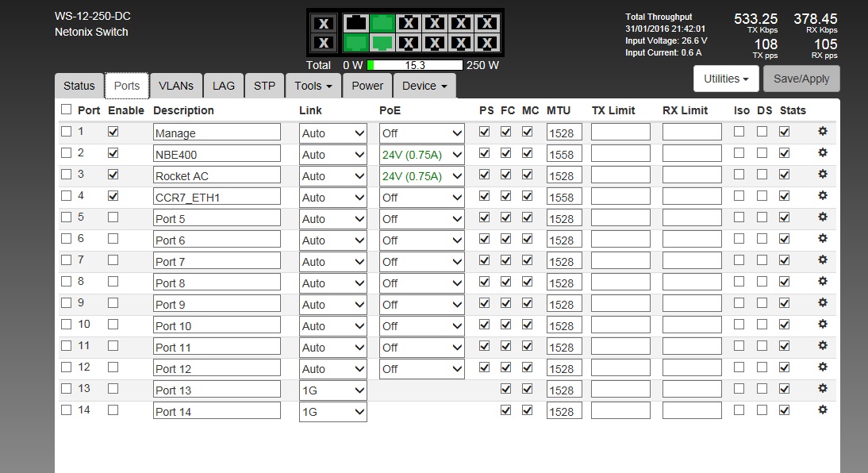868x473 pixels.
Task: Check the Iso box for the NBE400 port
Action: click(739, 153)
